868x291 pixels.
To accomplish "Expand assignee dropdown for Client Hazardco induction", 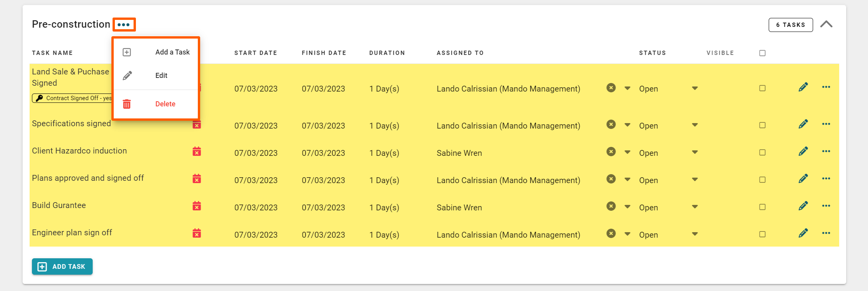I will (x=627, y=152).
